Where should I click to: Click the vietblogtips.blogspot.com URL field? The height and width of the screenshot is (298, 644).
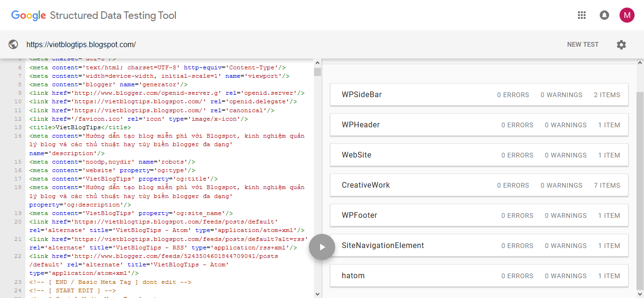coord(81,44)
